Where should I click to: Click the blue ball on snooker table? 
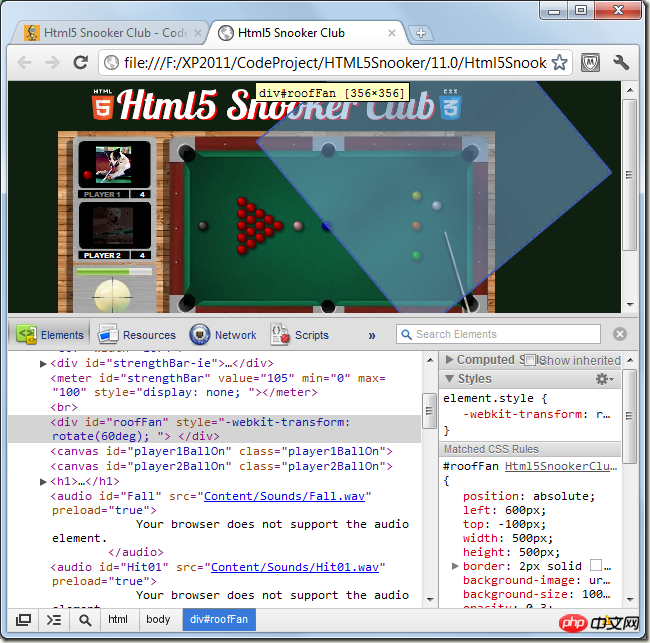(327, 226)
